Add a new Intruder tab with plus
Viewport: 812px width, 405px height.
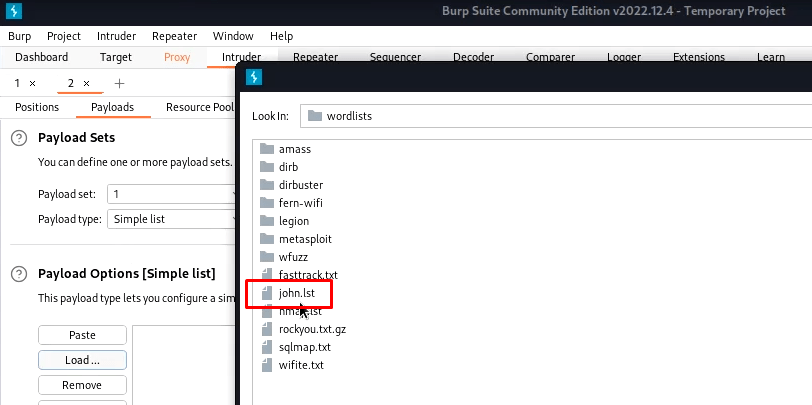coord(119,83)
